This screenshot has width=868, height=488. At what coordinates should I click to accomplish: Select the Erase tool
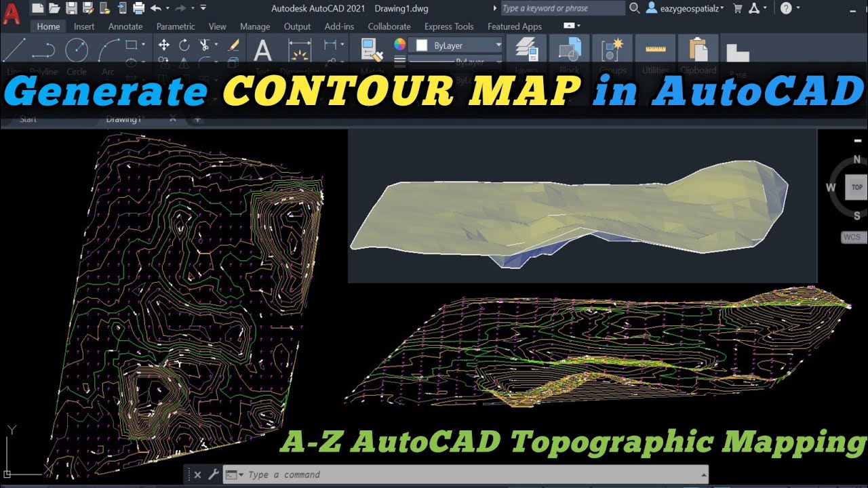click(234, 45)
